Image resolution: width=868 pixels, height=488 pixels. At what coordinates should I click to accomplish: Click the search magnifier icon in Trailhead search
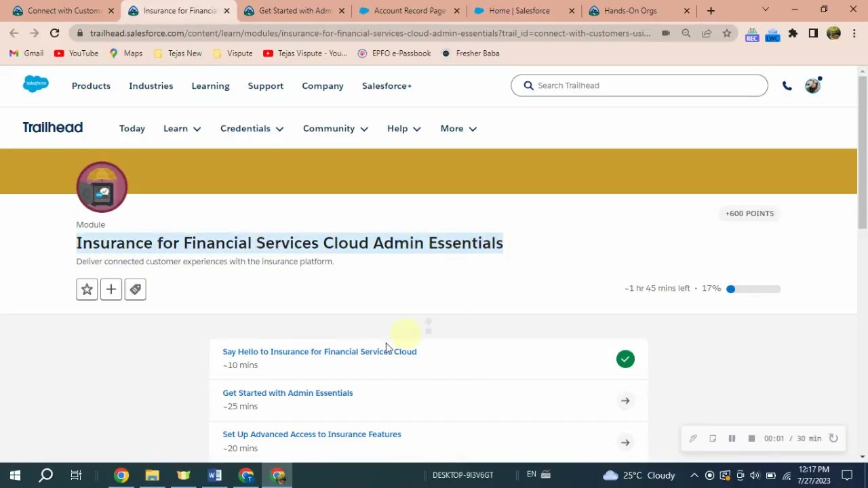tap(528, 85)
